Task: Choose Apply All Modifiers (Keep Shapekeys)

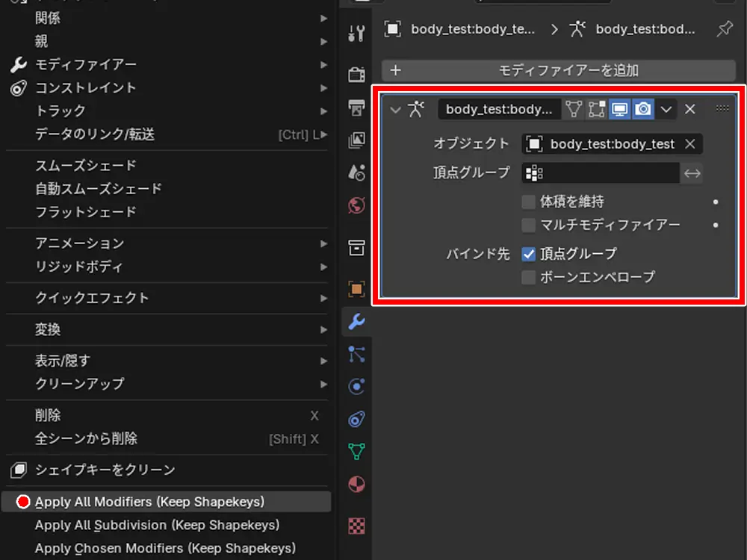Action: (149, 502)
